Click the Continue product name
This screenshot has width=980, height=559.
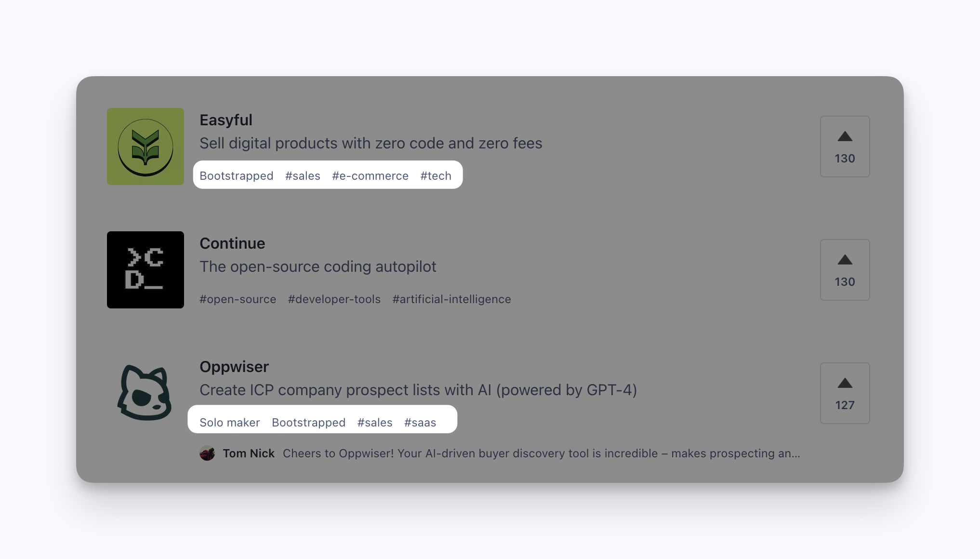pos(232,243)
